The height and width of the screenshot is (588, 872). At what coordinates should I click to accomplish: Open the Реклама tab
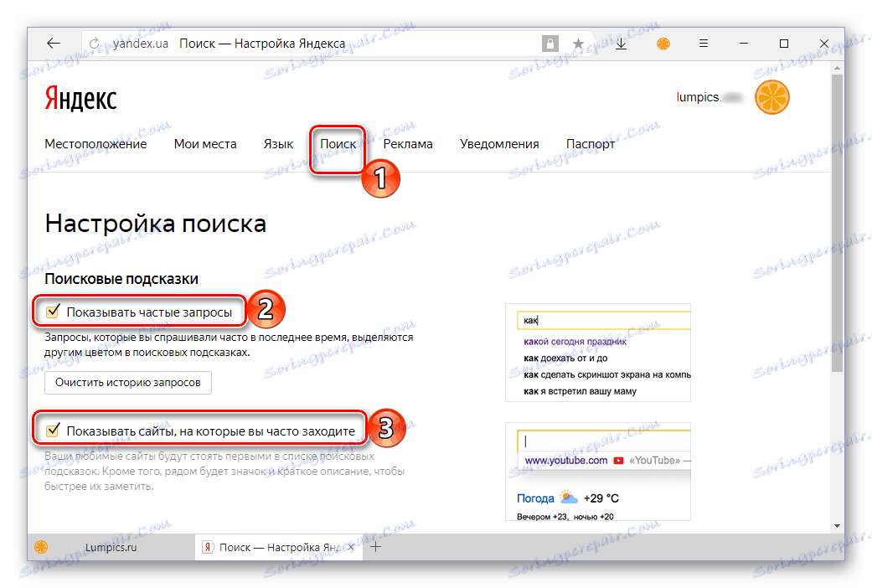pos(408,144)
